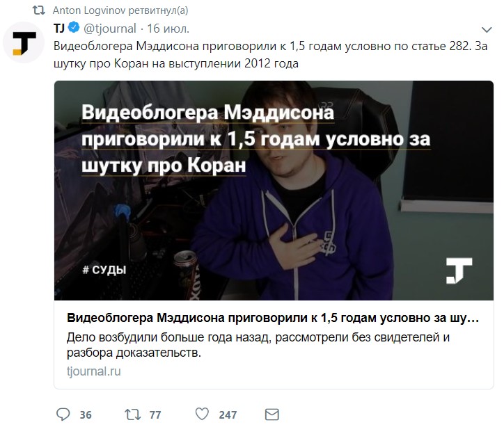
Task: Click the blue verified badge next to TJ
Action: pyautogui.click(x=74, y=28)
